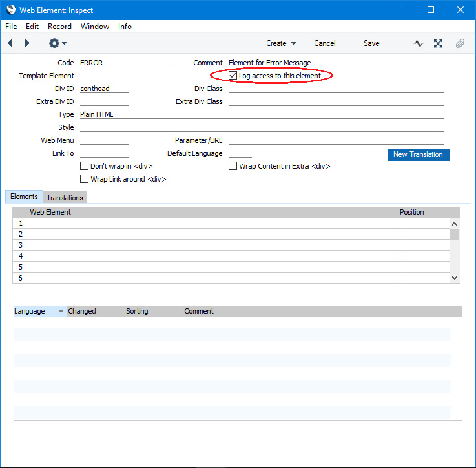
Task: Click Web Element cell in row 1
Action: click(x=212, y=223)
